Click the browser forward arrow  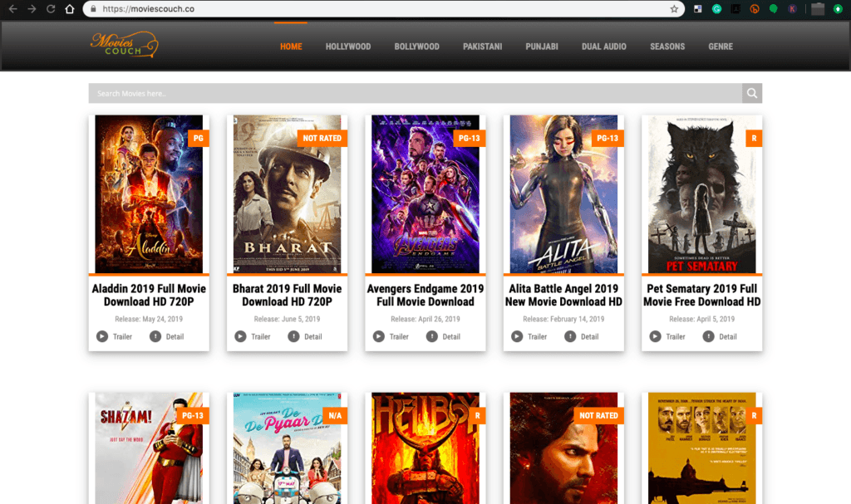[x=32, y=8]
